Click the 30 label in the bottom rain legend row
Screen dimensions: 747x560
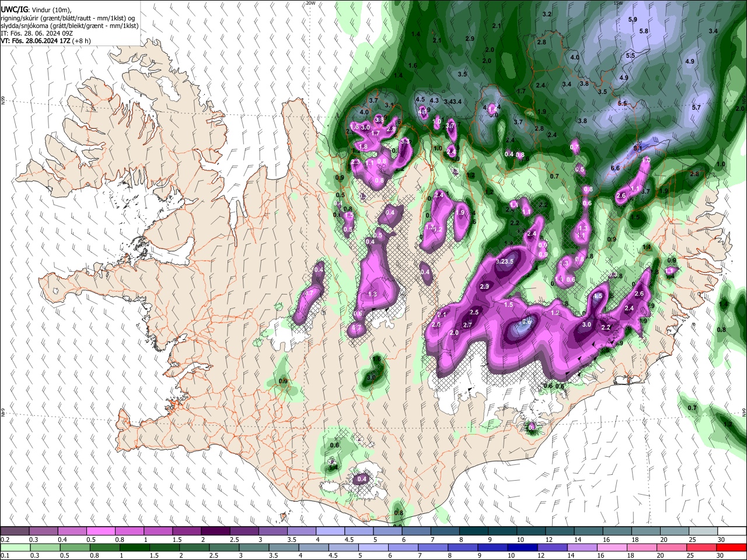(x=721, y=555)
